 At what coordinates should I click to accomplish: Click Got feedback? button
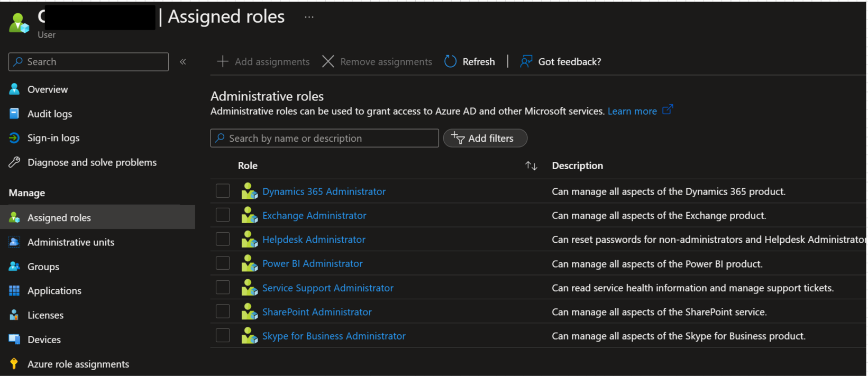561,62
